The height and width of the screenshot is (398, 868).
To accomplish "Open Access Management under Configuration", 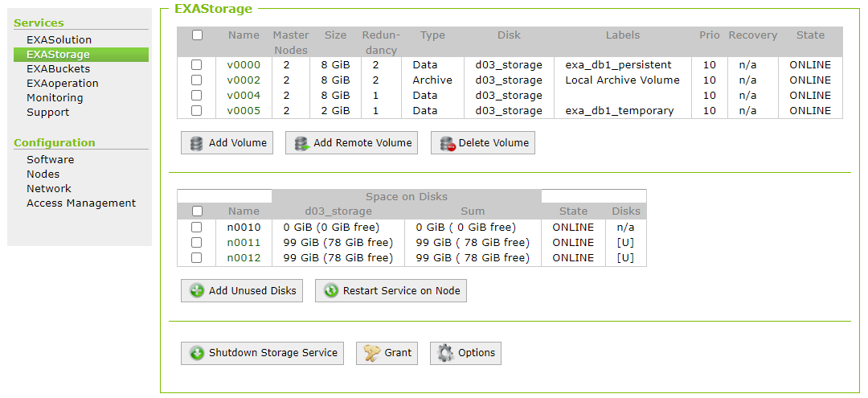I will pyautogui.click(x=81, y=203).
